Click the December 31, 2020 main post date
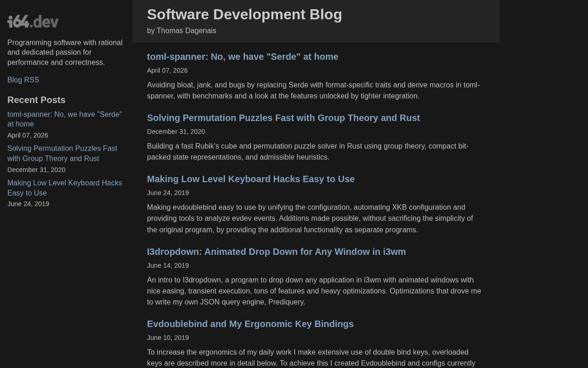This screenshot has height=368, width=588. (176, 132)
